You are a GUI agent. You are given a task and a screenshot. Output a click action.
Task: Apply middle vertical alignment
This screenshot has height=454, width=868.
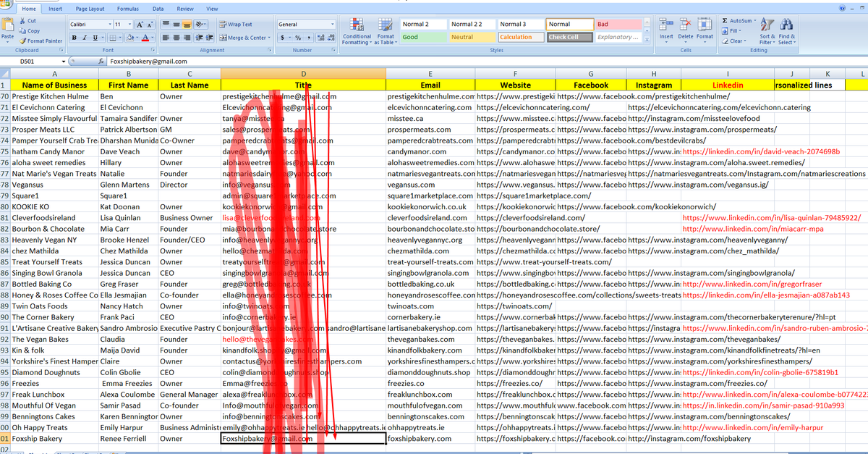(177, 24)
